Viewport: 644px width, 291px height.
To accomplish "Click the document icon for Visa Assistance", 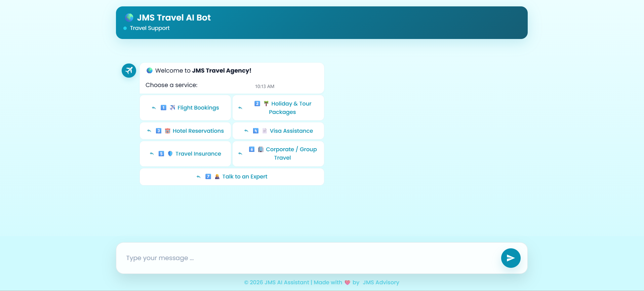I will pyautogui.click(x=265, y=131).
